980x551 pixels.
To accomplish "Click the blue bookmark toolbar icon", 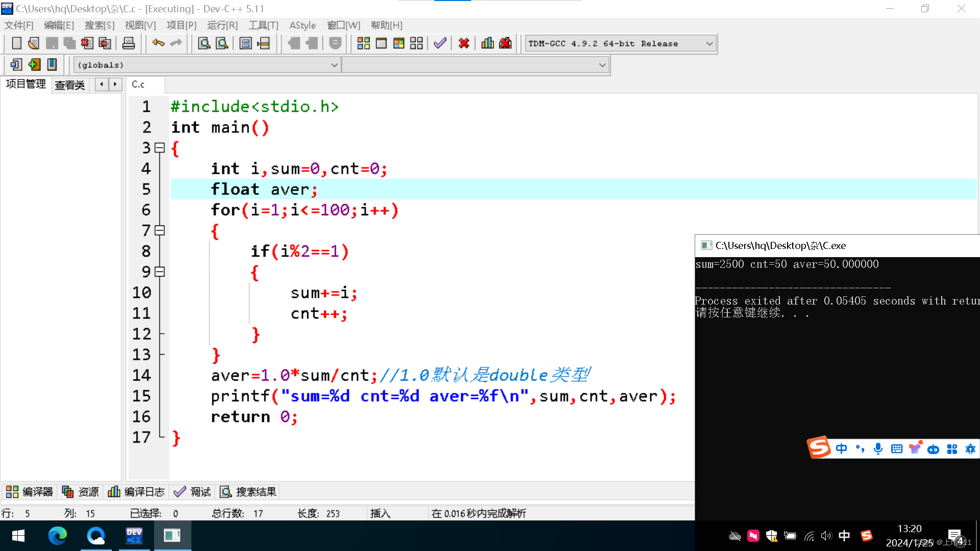I will (52, 65).
